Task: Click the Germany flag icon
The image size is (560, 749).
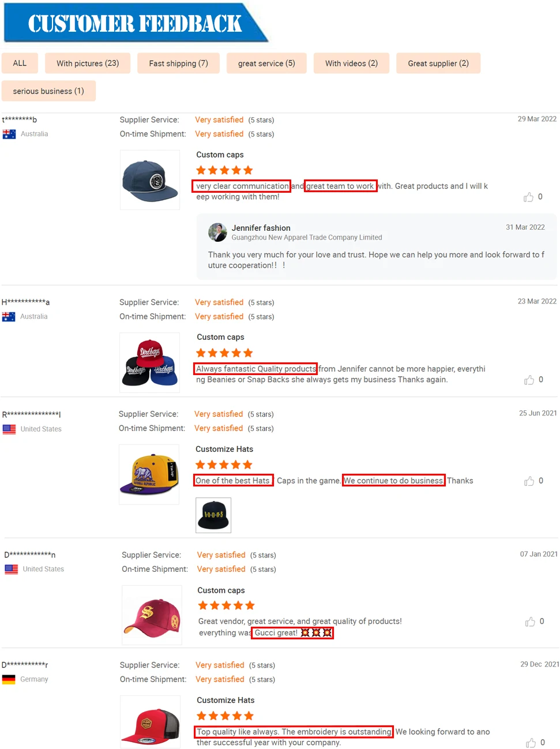Action: [9, 679]
